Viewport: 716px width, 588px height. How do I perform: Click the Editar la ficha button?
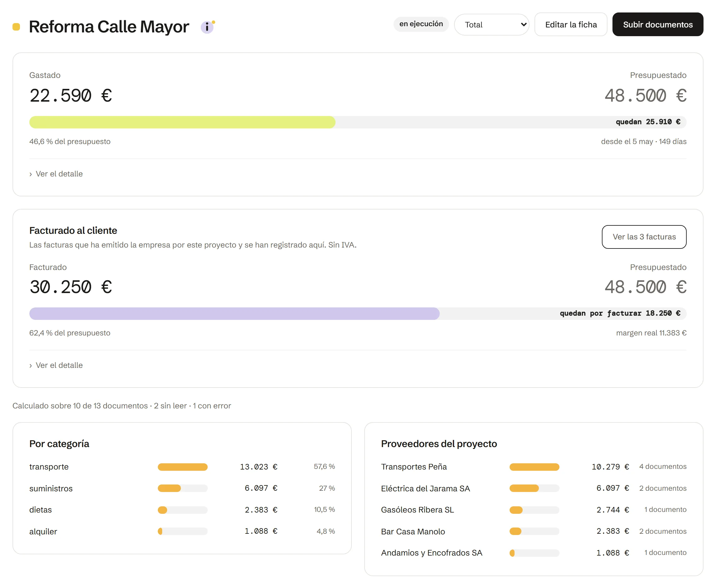click(571, 25)
